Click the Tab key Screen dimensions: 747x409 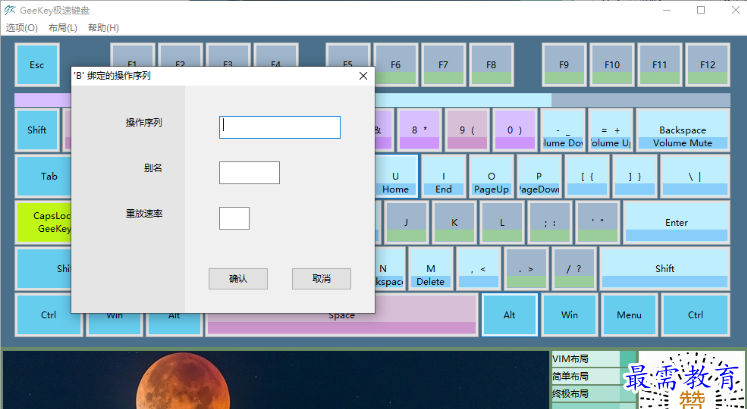(x=43, y=176)
